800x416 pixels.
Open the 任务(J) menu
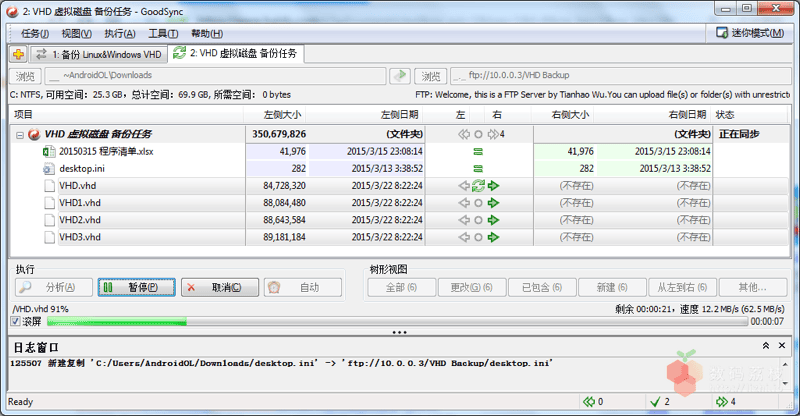click(35, 34)
